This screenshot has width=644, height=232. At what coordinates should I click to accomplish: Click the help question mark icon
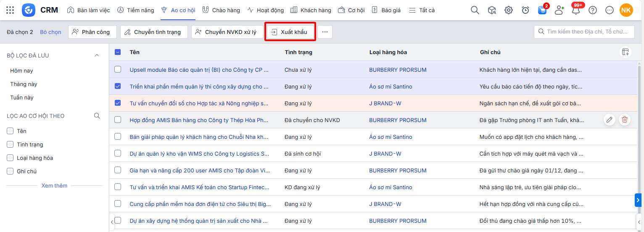(593, 10)
